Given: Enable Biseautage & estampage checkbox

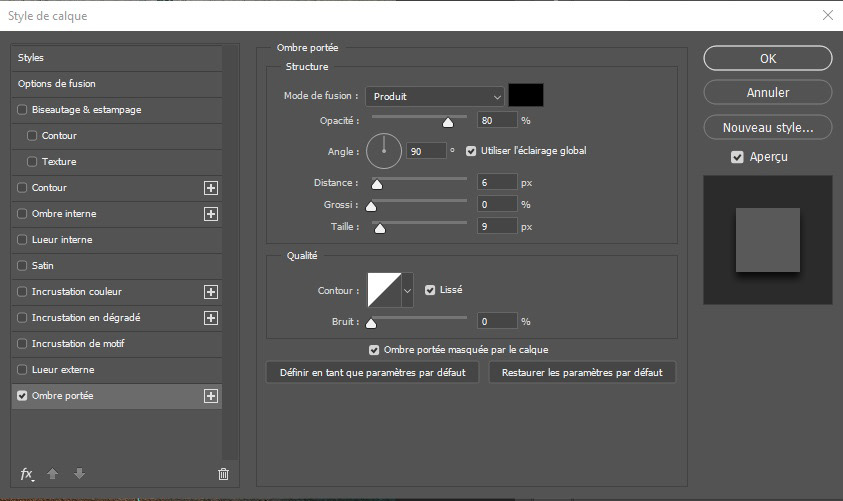Looking at the screenshot, I should pyautogui.click(x=22, y=110).
